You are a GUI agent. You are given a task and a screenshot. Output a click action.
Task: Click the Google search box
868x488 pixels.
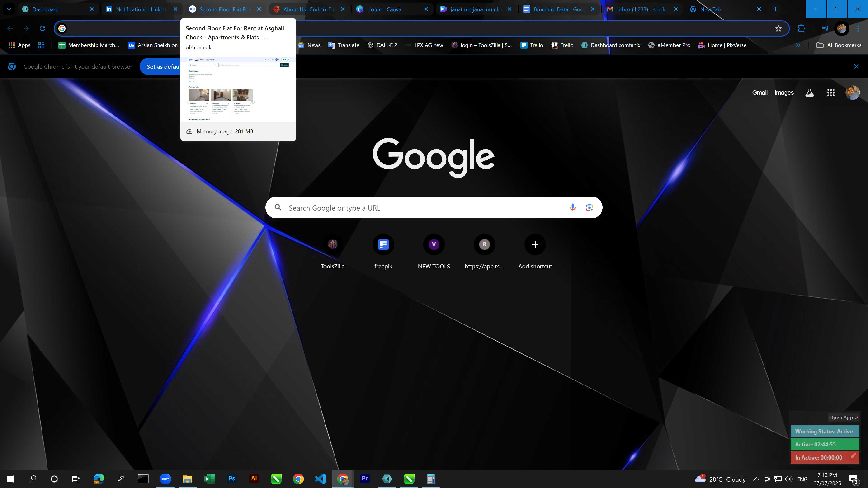[434, 207]
